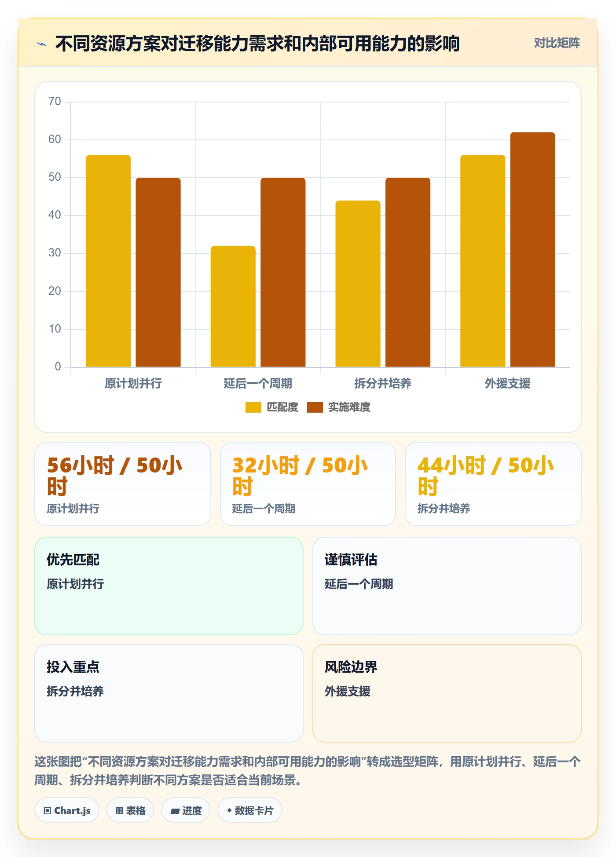Open the 44小时 / 50小时 data card

coord(493,484)
